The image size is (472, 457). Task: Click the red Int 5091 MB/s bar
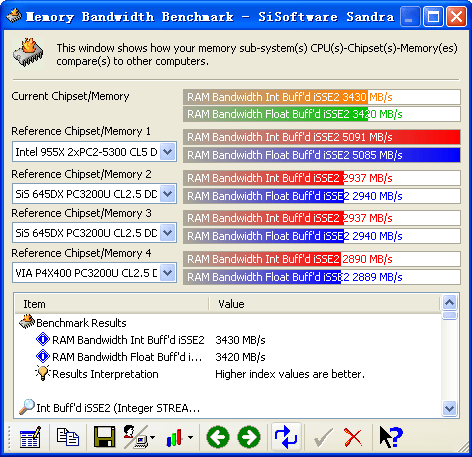tap(322, 137)
